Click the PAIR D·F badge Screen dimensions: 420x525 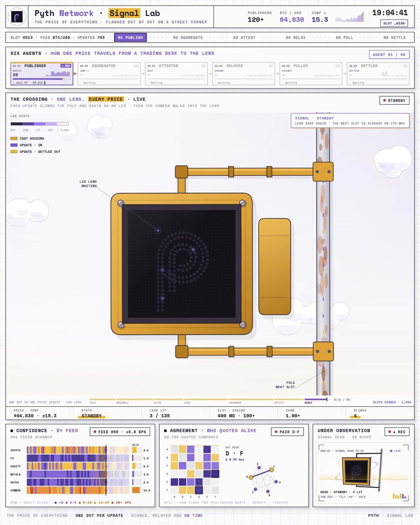(x=287, y=432)
